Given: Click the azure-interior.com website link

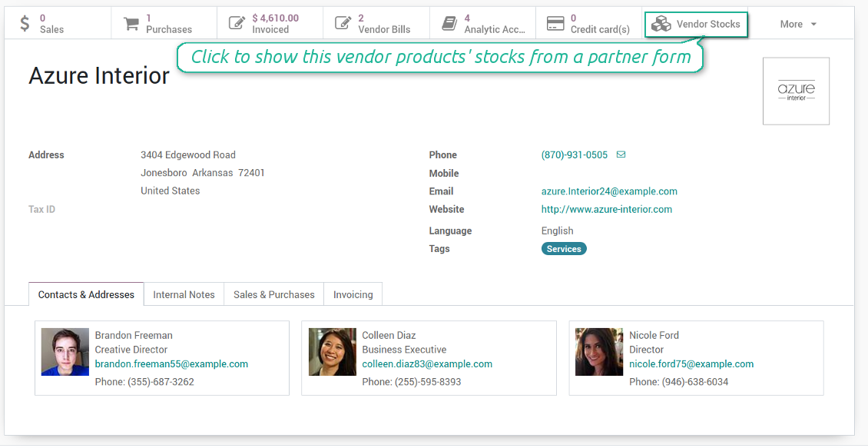Looking at the screenshot, I should coord(606,209).
